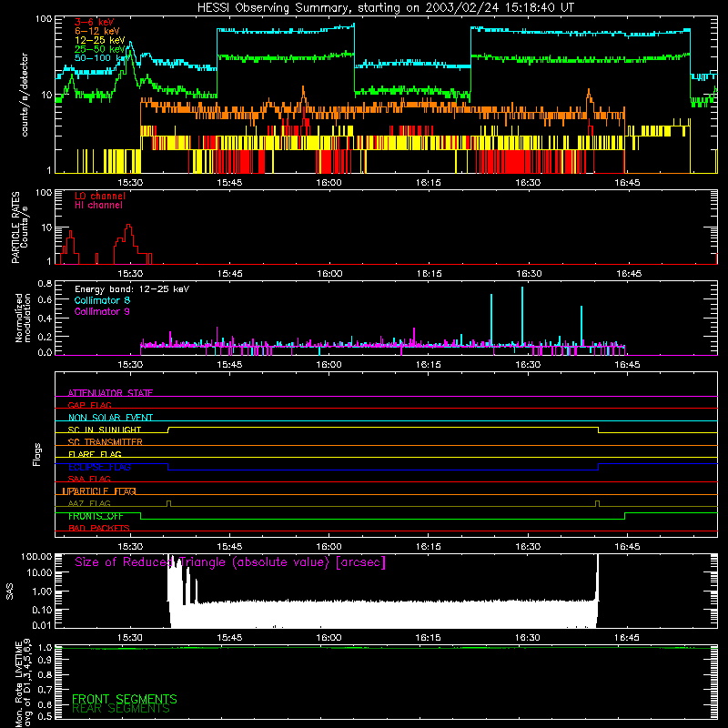The height and width of the screenshot is (728, 728).
Task: Click the FRONT SEGMENTS legend label
Action: (125, 699)
